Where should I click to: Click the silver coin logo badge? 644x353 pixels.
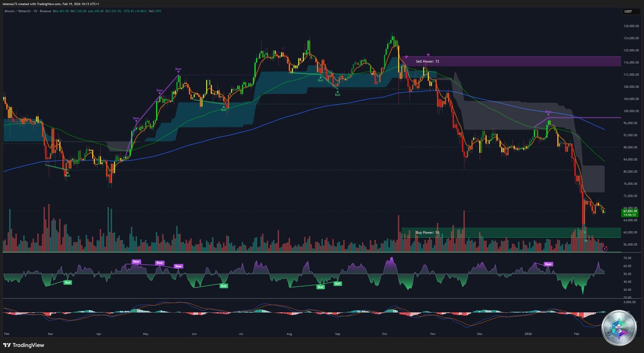click(619, 328)
